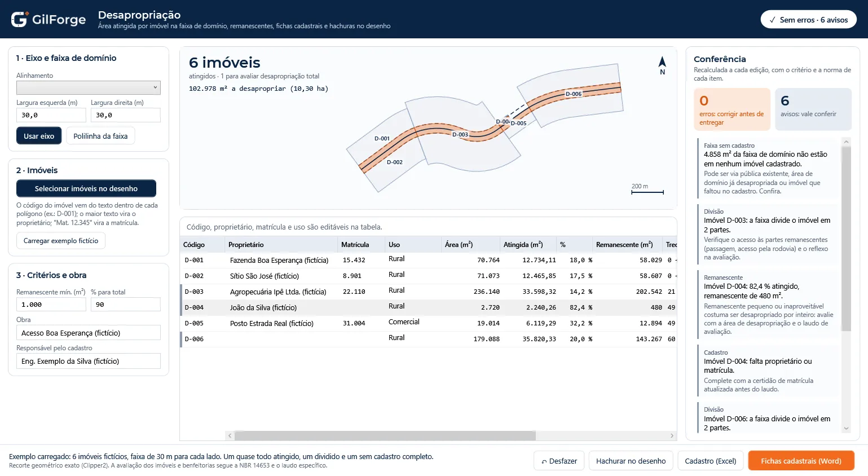Click the Conferência list up arrow
Viewport: 868px width, 476px height.
845,142
